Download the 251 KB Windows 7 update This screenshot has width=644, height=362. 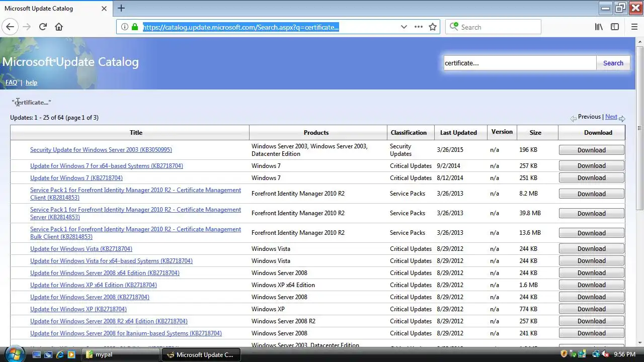pyautogui.click(x=592, y=178)
